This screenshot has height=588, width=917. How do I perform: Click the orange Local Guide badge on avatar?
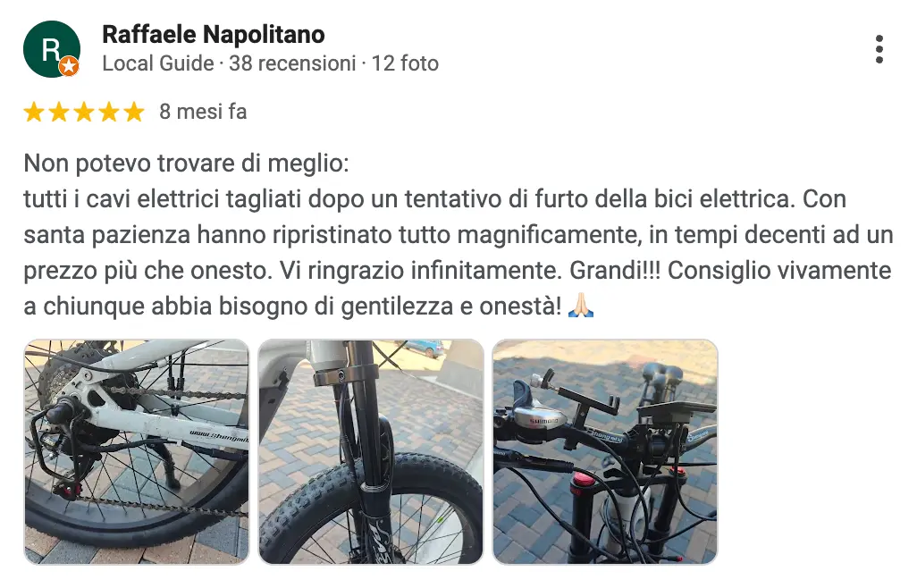[x=69, y=66]
